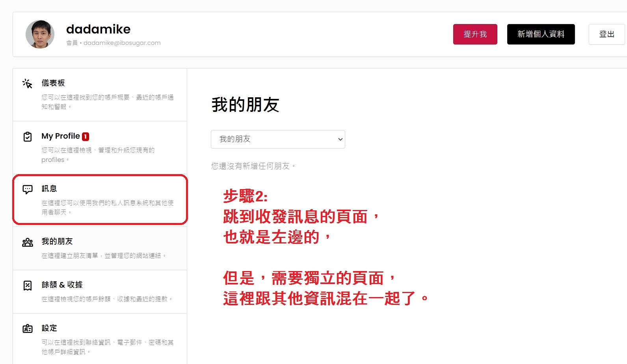Click the dadamike username heading

[x=98, y=29]
